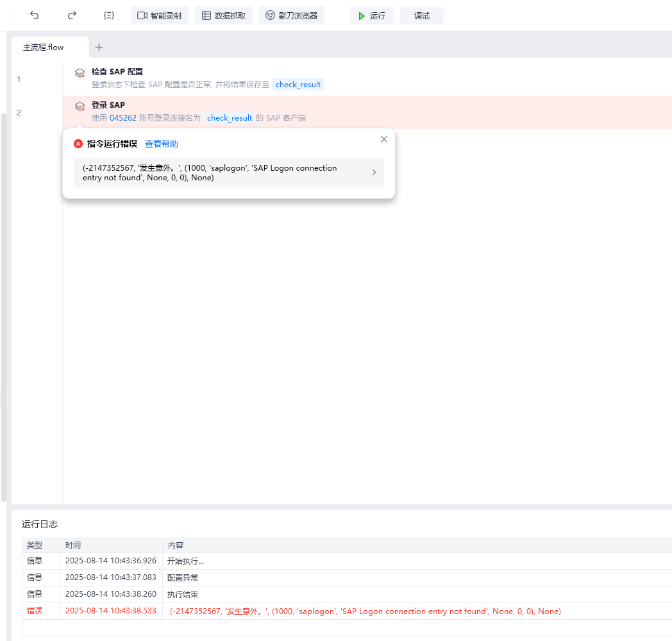The height and width of the screenshot is (641, 672).
Task: Select the red error log content
Action: (365, 611)
